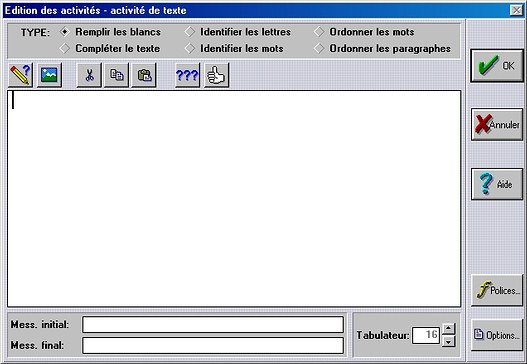Open the Polices font dialog
The width and height of the screenshot is (527, 364).
coord(497,290)
